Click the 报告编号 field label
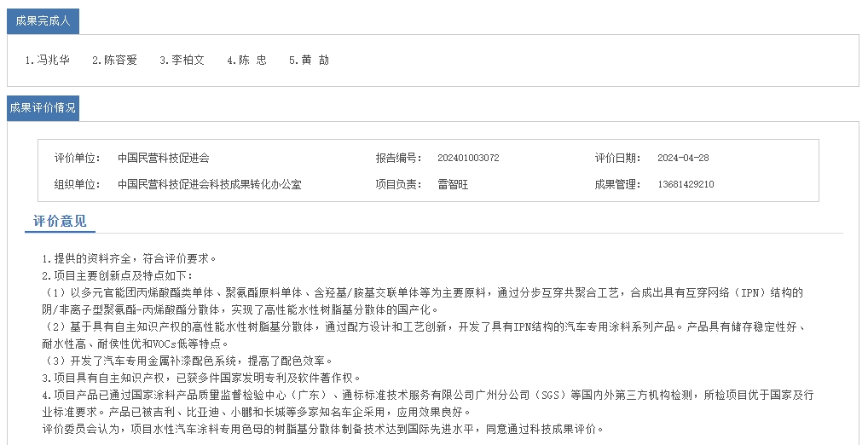Image resolution: width=868 pixels, height=445 pixels. [x=398, y=159]
